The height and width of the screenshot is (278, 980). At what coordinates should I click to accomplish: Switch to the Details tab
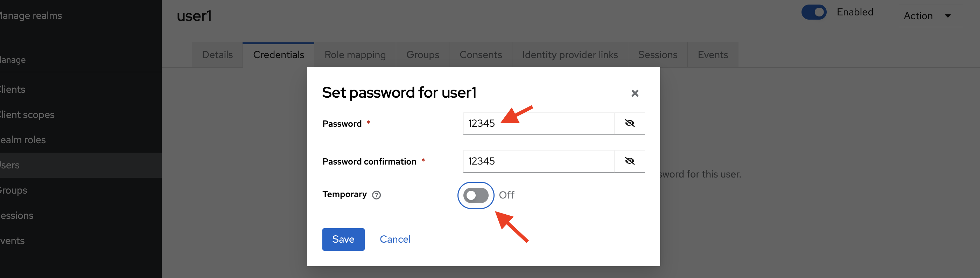[217, 55]
